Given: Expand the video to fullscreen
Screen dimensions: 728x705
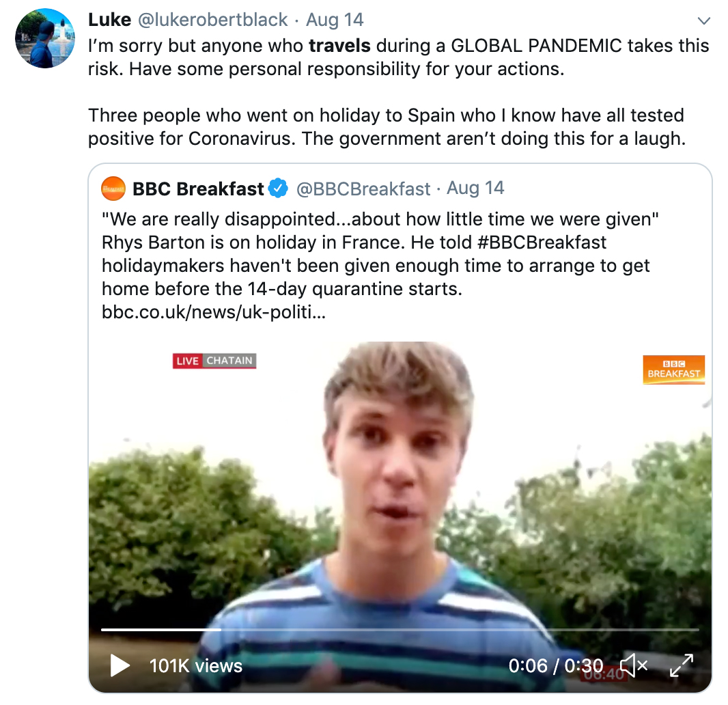Looking at the screenshot, I should click(x=681, y=665).
